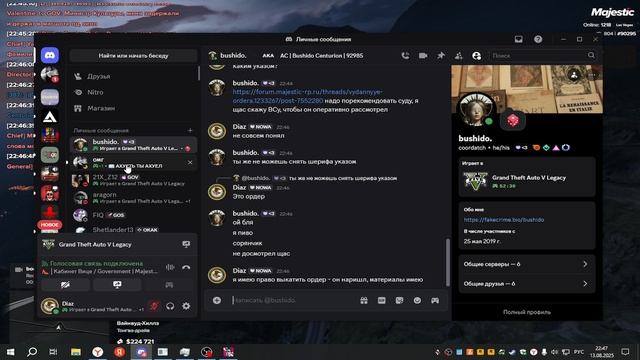
Task: Open the Discord Shop tab
Action: click(133, 108)
